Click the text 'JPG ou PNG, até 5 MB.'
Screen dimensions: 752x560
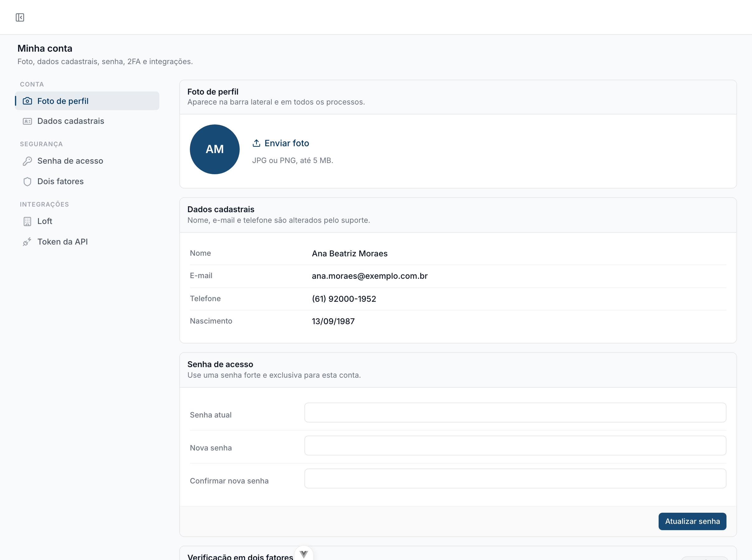tap(293, 160)
